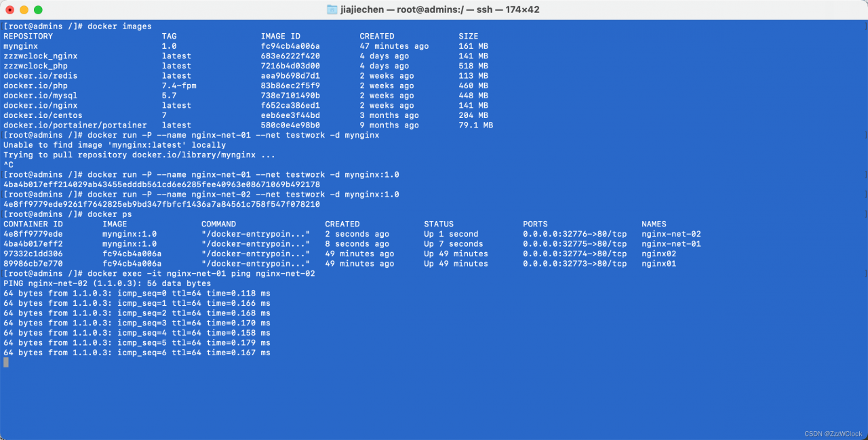This screenshot has height=440, width=868.
Task: Click the 5.7 tag of mysql
Action: (170, 96)
